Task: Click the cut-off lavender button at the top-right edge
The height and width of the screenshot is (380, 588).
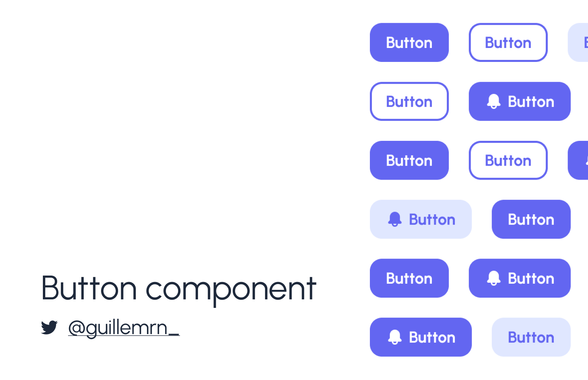Action: point(578,43)
